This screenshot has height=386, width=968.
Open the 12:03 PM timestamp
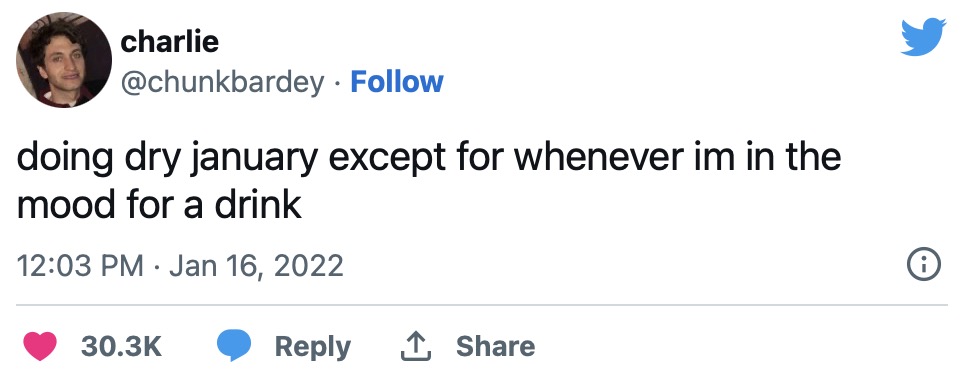coord(80,266)
